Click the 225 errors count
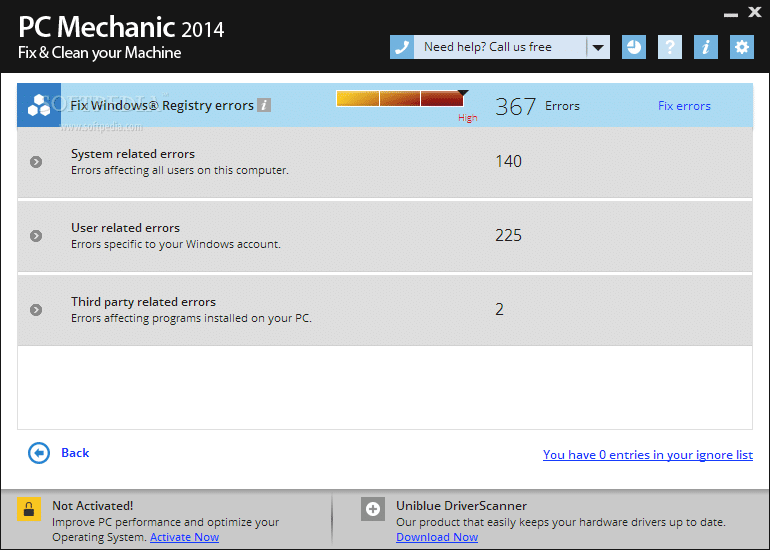 [x=508, y=235]
